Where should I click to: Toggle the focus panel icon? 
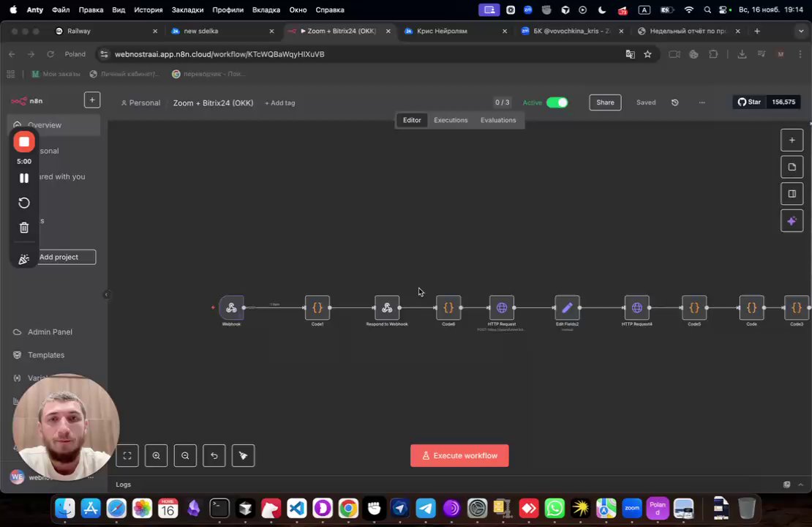[x=792, y=194]
